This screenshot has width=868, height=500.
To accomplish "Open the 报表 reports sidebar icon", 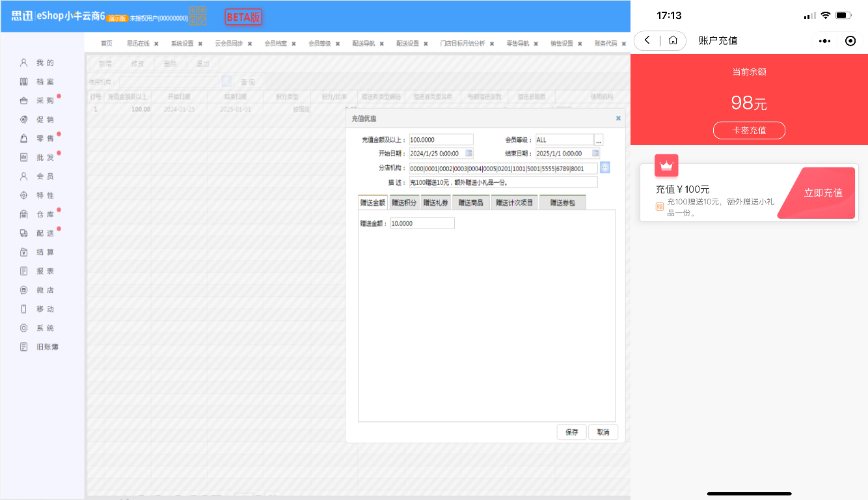I will coord(24,271).
